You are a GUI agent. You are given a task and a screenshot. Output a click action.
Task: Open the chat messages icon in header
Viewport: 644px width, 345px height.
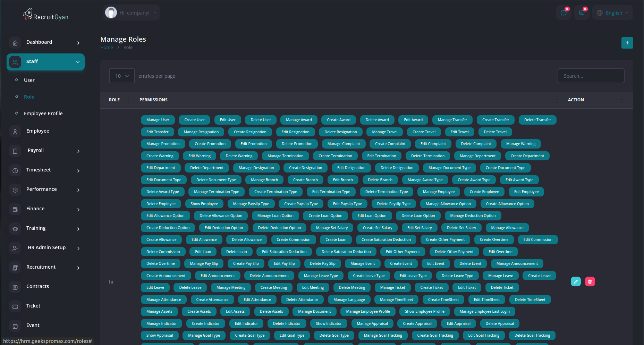(563, 13)
